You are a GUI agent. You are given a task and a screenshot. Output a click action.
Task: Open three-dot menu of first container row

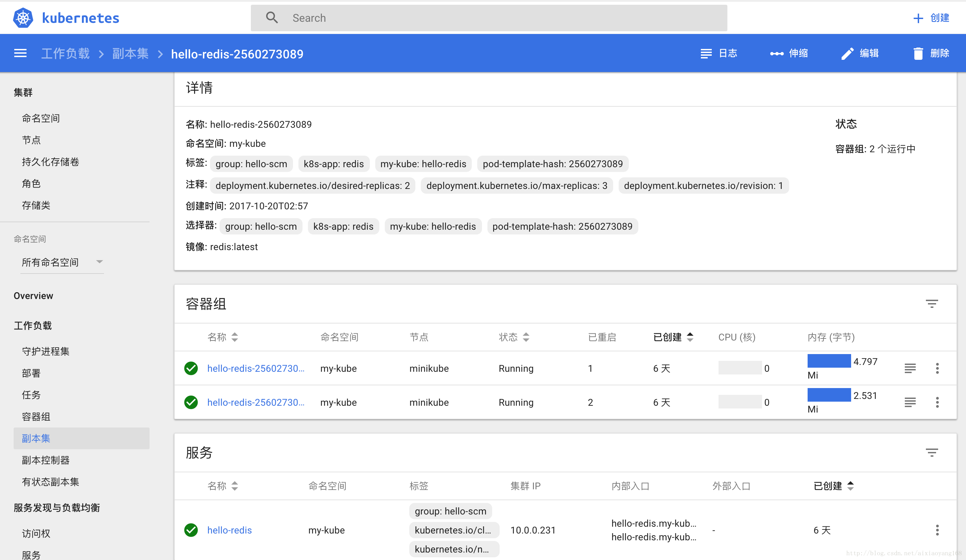938,368
